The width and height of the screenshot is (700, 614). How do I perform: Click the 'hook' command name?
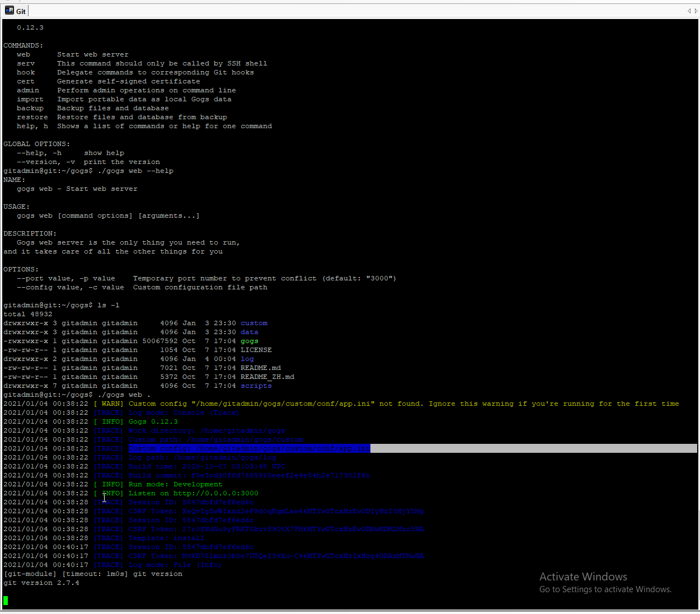coord(26,72)
